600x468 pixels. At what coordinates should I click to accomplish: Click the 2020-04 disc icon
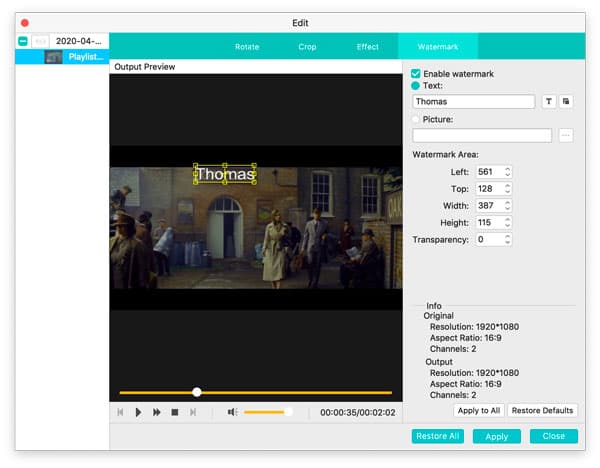coord(40,41)
